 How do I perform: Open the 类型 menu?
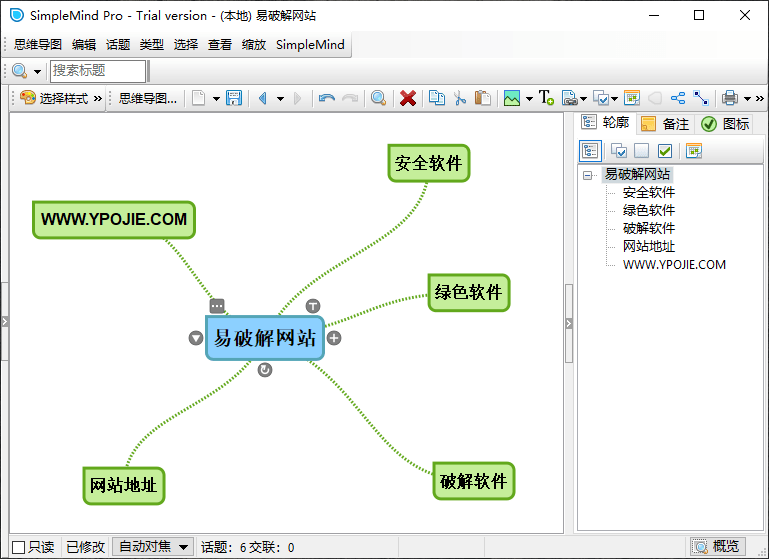coord(152,45)
